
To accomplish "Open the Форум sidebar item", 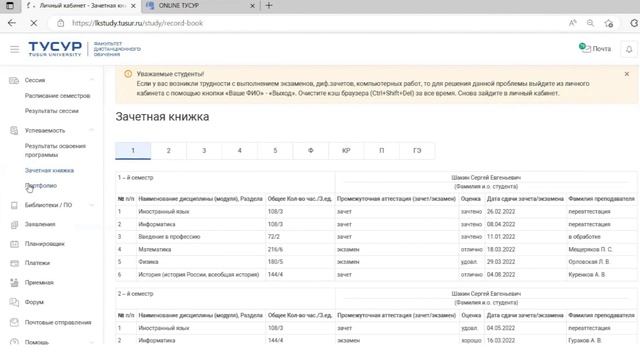I will coord(34,302).
